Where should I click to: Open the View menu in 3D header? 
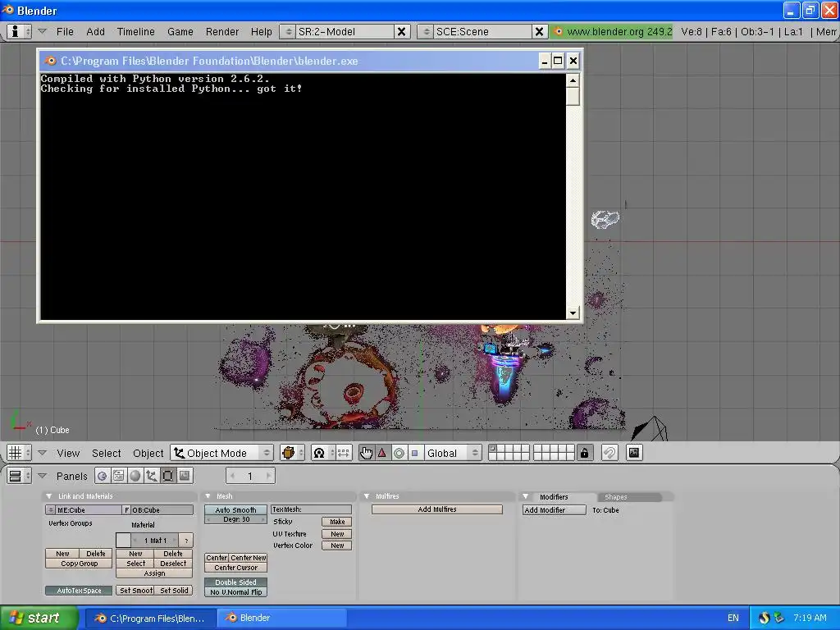click(x=68, y=453)
